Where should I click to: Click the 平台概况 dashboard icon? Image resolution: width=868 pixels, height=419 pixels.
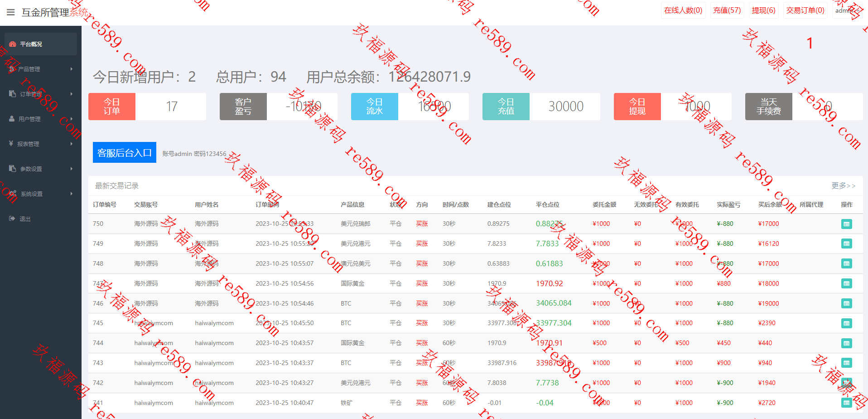pyautogui.click(x=13, y=44)
